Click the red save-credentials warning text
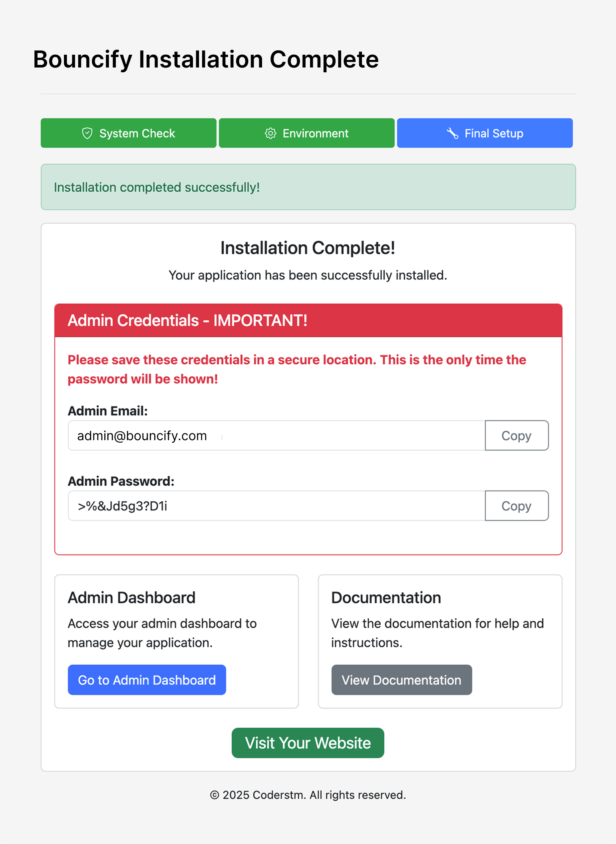The image size is (616, 844). coord(296,369)
